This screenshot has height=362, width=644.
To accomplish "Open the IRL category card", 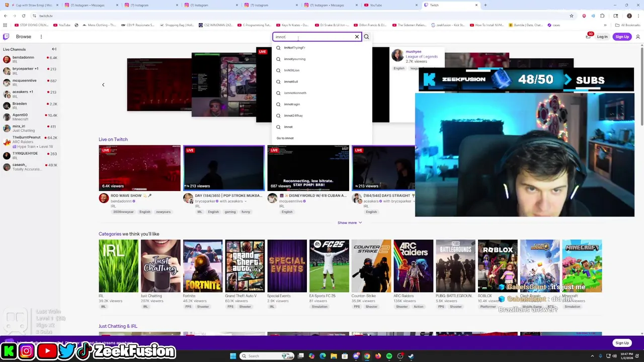I will [x=118, y=266].
